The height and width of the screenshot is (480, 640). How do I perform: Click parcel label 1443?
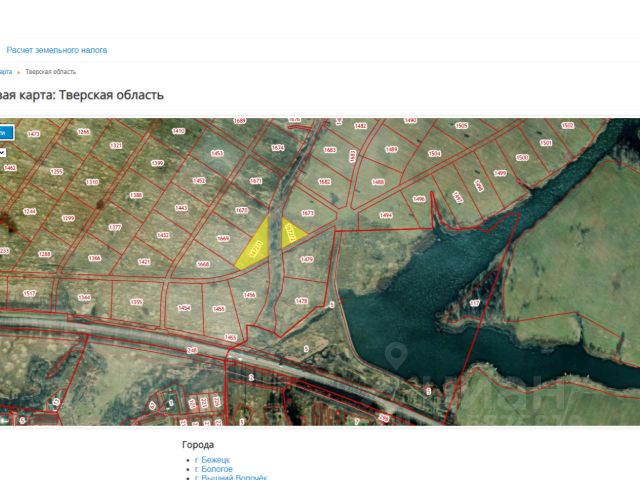point(181,208)
